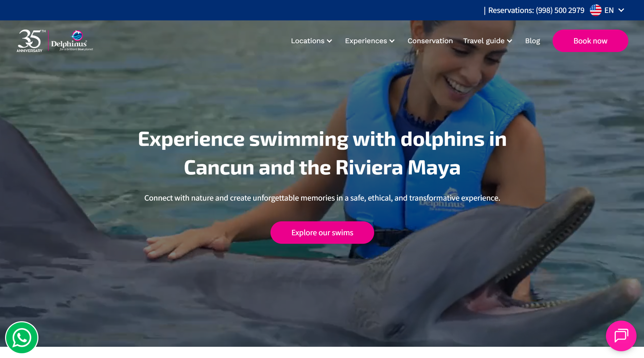Click the Delphinus brand logo
Screen dimensions: 644x358
pyautogui.click(x=72, y=41)
